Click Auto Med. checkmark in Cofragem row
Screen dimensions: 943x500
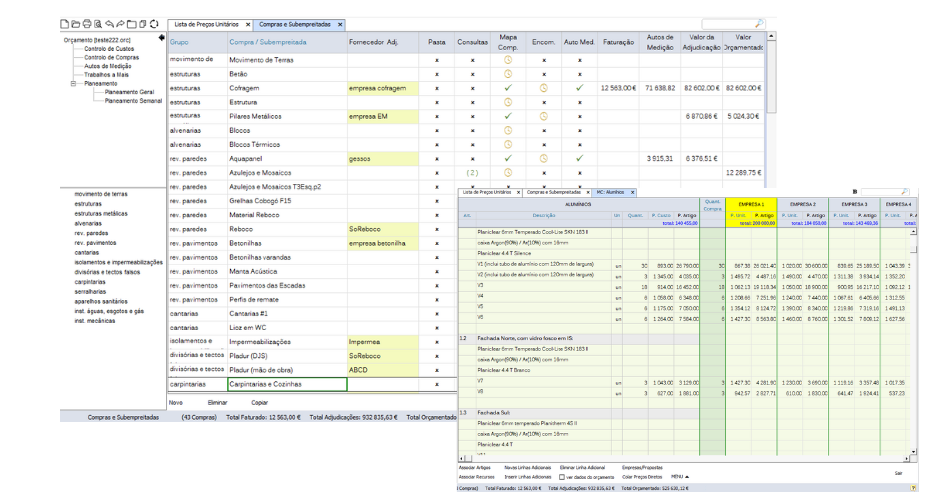click(580, 88)
